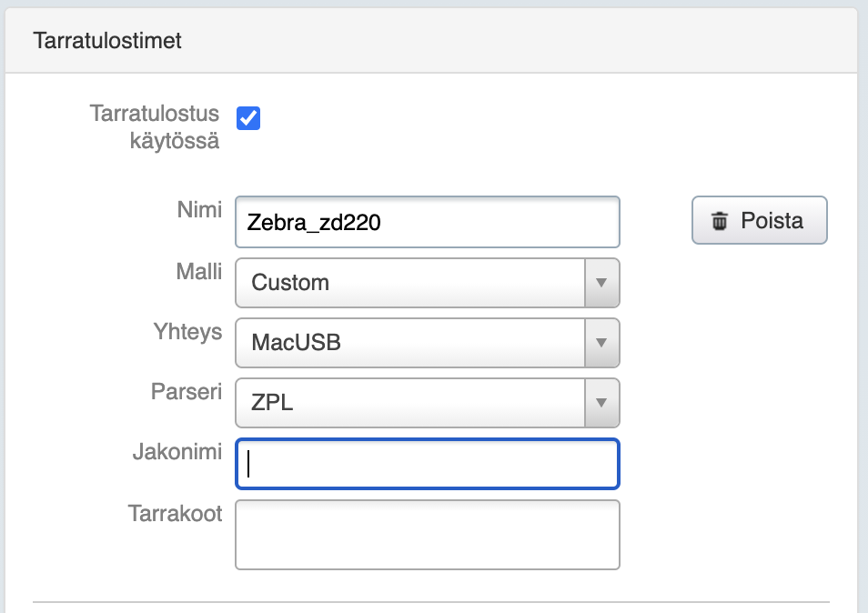Click the Malli label
This screenshot has height=613, width=868.
[x=199, y=271]
